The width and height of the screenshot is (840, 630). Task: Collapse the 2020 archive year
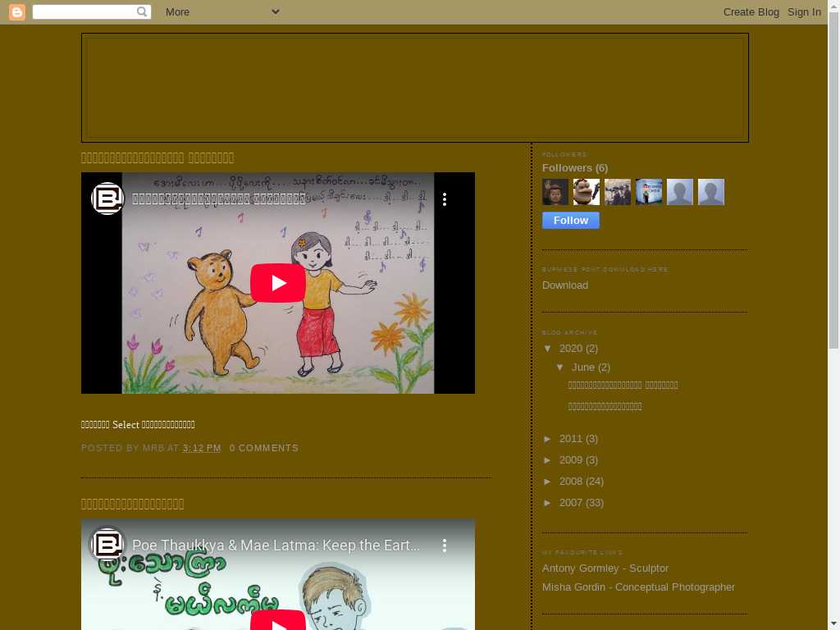pyautogui.click(x=547, y=349)
